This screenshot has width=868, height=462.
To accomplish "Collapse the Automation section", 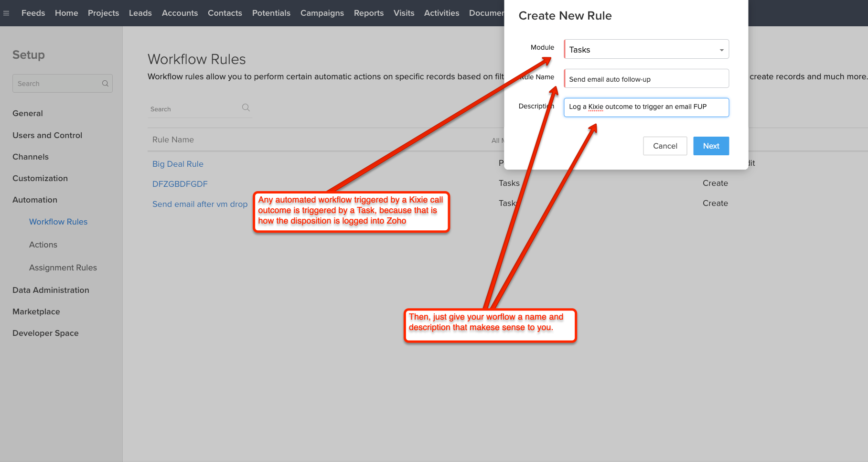I will pyautogui.click(x=35, y=200).
